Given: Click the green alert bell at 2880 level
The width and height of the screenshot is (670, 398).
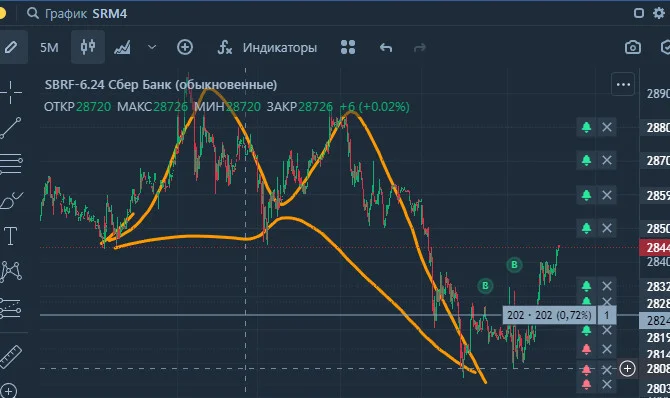Looking at the screenshot, I should [x=586, y=127].
